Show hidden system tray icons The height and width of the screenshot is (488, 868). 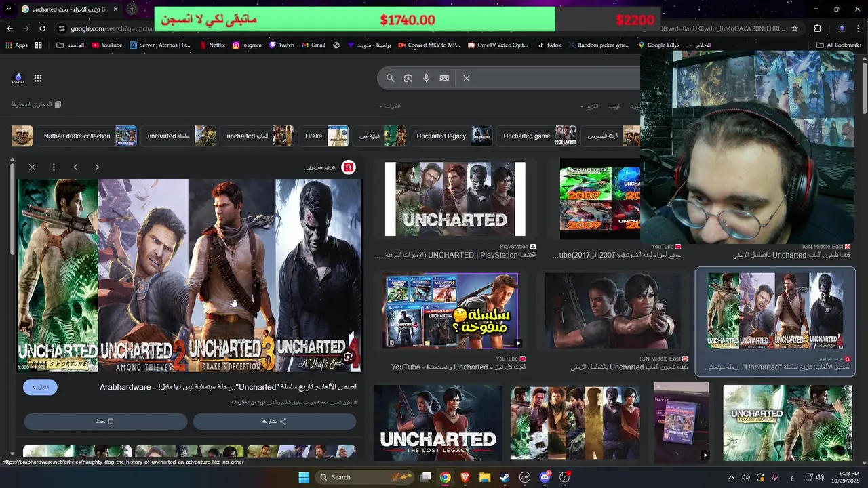click(x=731, y=477)
